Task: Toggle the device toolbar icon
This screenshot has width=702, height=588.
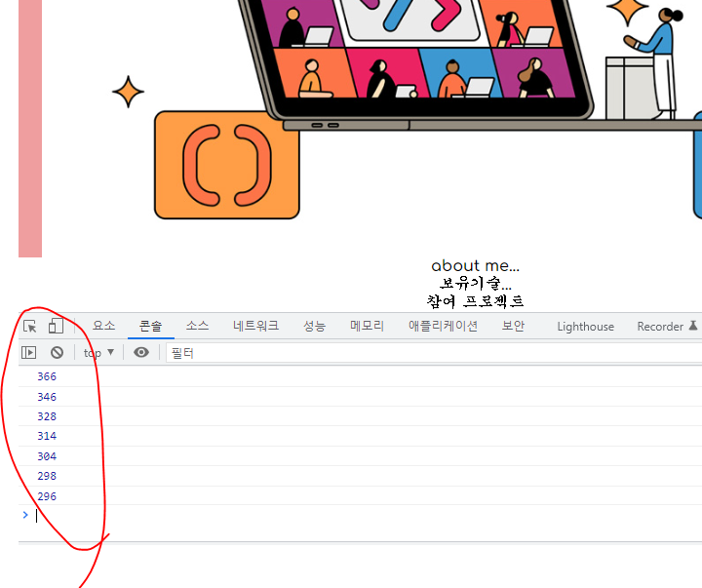Action: click(56, 326)
